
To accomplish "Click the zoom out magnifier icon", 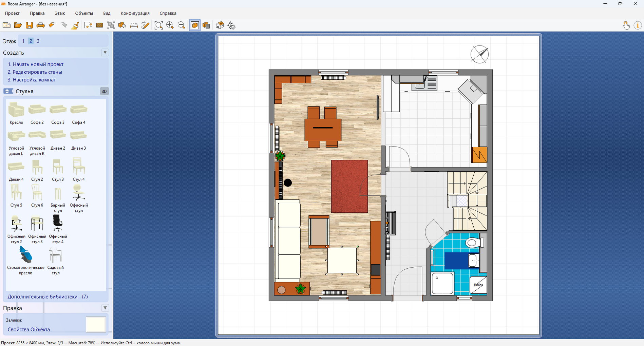I will (182, 25).
